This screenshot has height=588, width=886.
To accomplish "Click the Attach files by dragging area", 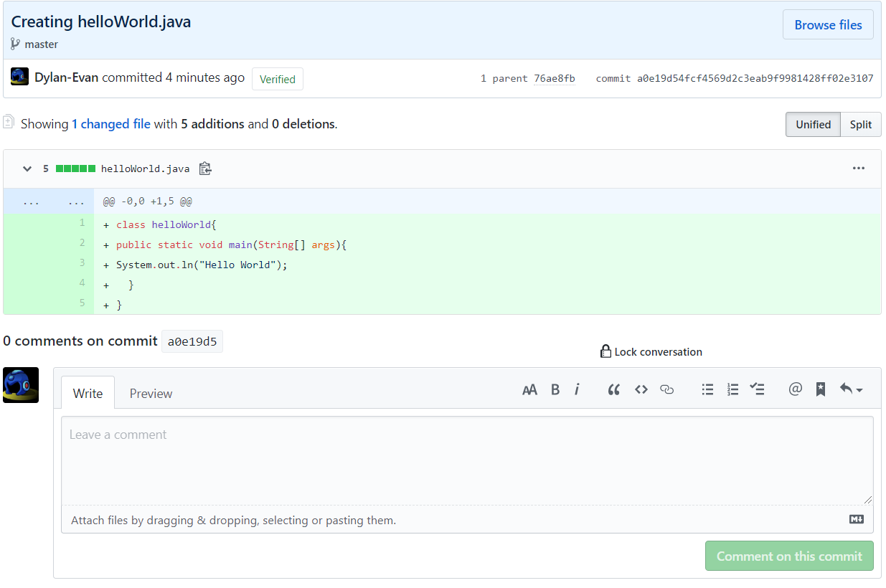I will [x=467, y=520].
